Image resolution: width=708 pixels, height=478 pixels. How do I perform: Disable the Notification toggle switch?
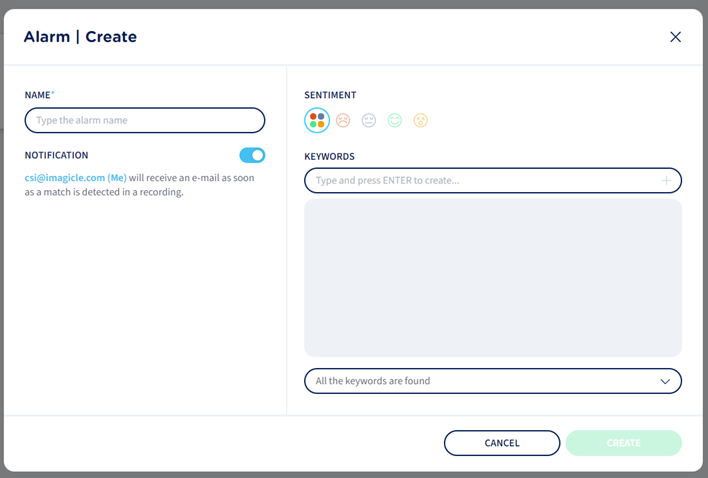(252, 155)
